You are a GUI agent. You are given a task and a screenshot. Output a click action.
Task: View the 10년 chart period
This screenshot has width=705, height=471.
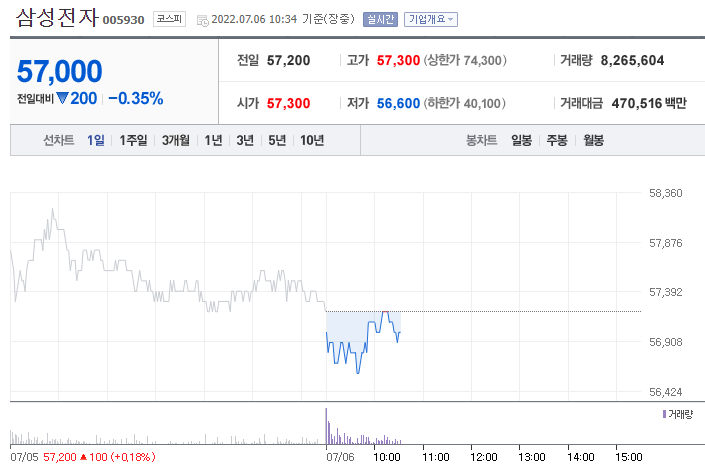coord(312,141)
